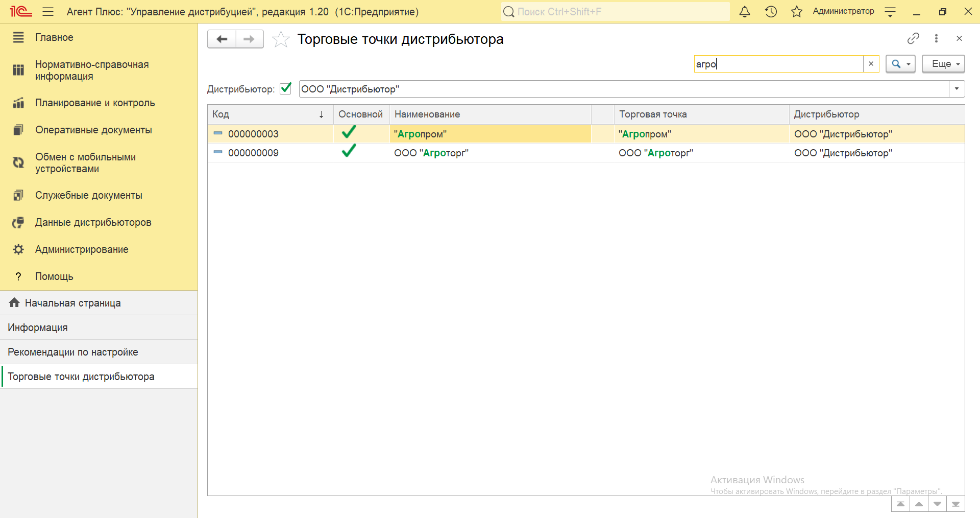Click the list search field containing агро

tap(778, 64)
